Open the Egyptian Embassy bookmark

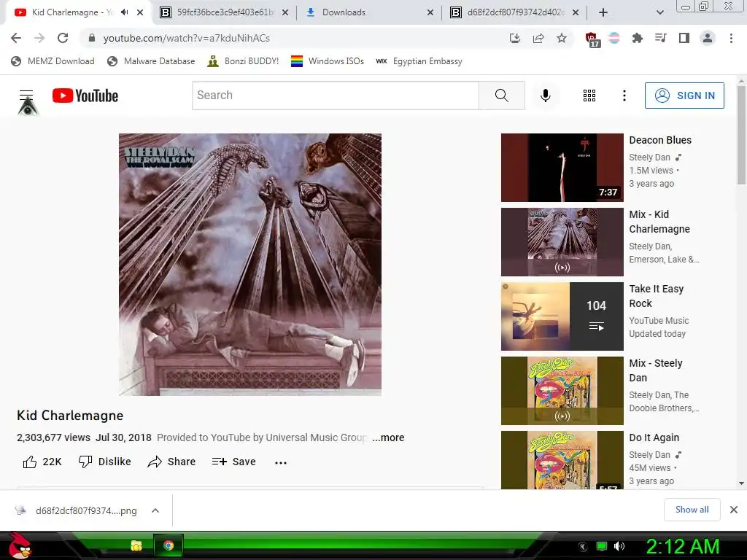click(x=419, y=61)
